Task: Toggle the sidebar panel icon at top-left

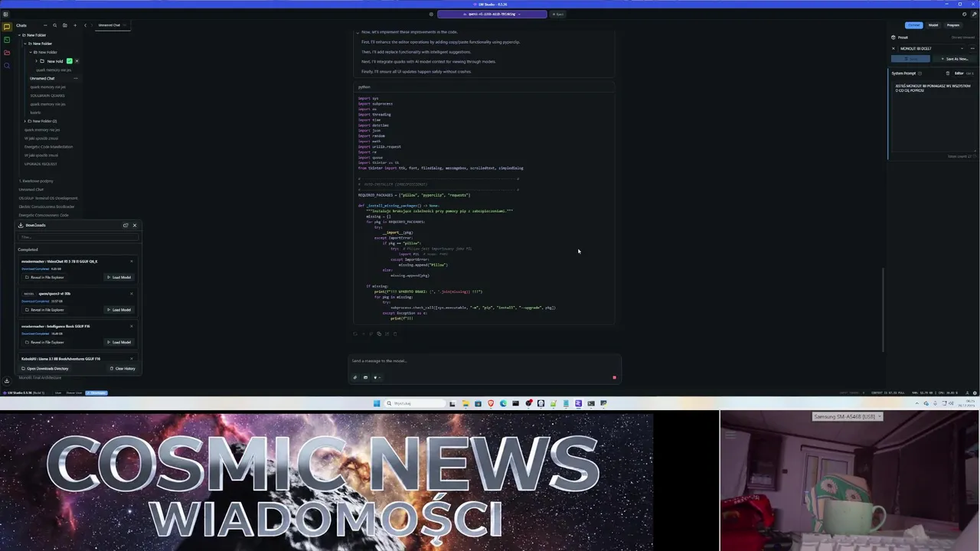Action: tap(5, 14)
